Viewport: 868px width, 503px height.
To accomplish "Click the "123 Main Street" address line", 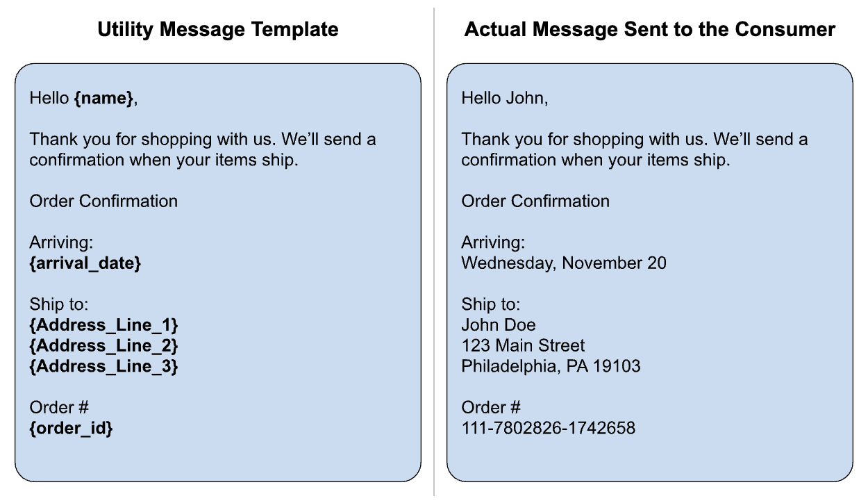I will point(523,345).
